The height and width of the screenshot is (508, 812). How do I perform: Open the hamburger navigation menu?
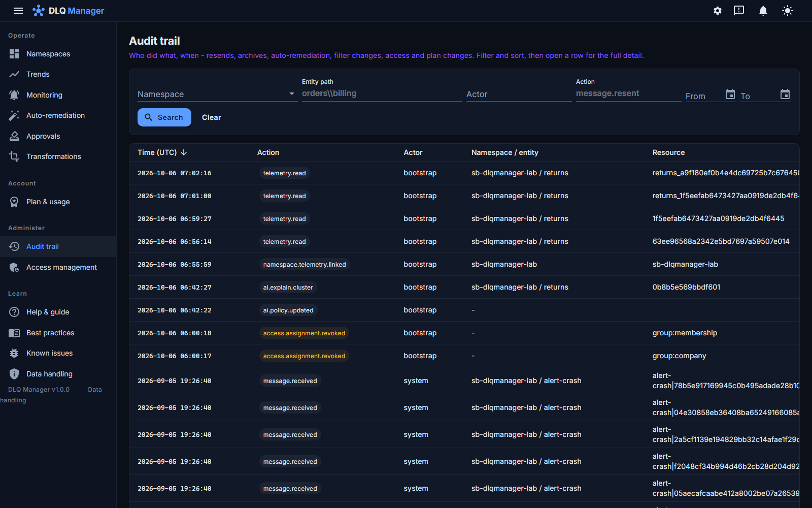(x=18, y=11)
